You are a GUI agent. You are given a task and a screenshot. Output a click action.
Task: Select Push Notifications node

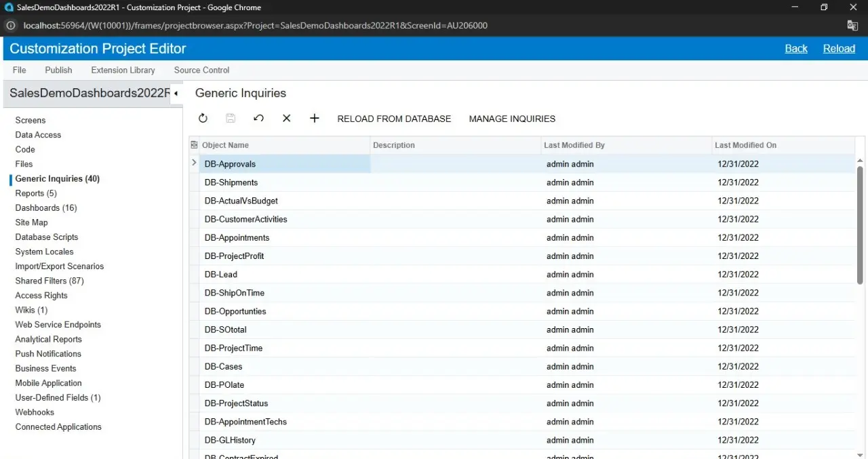48,354
